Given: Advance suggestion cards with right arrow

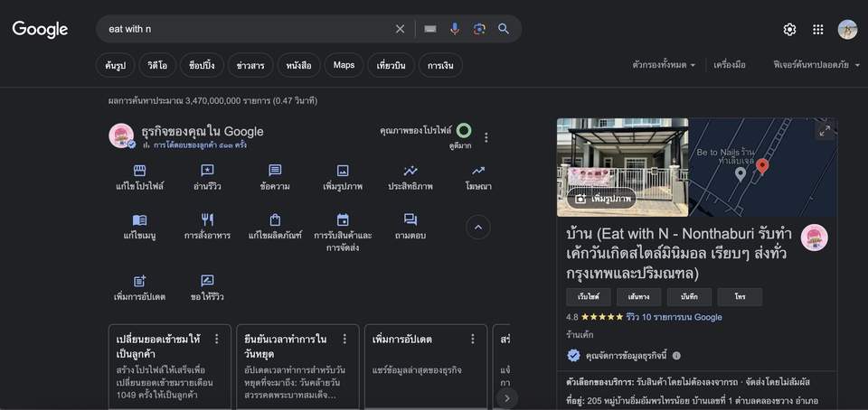Looking at the screenshot, I should 507,398.
